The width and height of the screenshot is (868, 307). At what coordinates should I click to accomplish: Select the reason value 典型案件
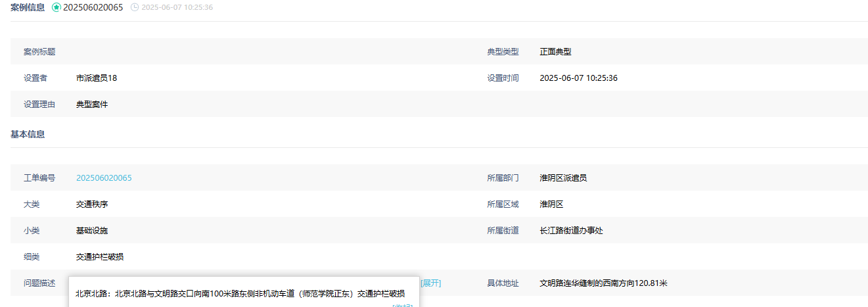coord(92,105)
